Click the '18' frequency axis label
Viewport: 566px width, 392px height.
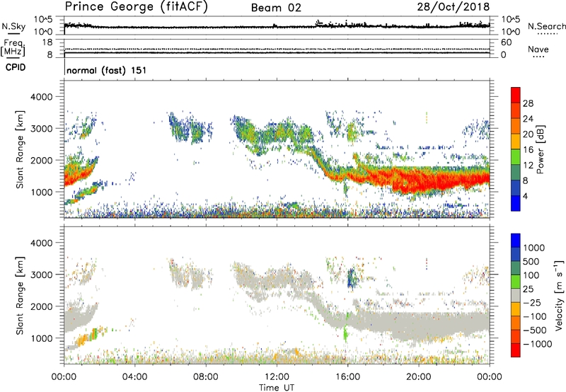[47, 42]
